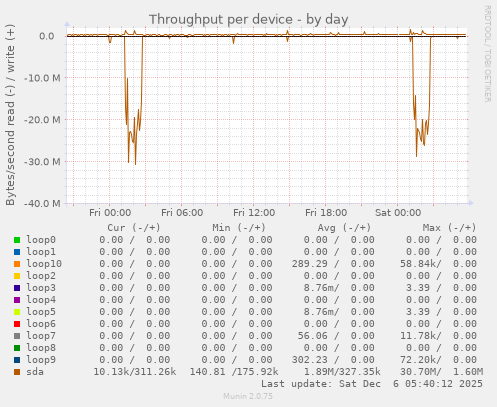Click the Fri 06:00 axis label

coord(182,213)
